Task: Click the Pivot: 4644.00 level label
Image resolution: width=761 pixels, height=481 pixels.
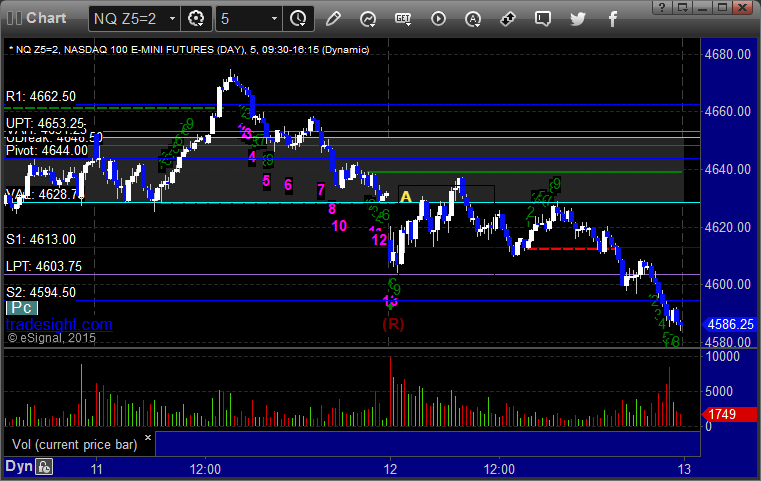Action: tap(47, 150)
